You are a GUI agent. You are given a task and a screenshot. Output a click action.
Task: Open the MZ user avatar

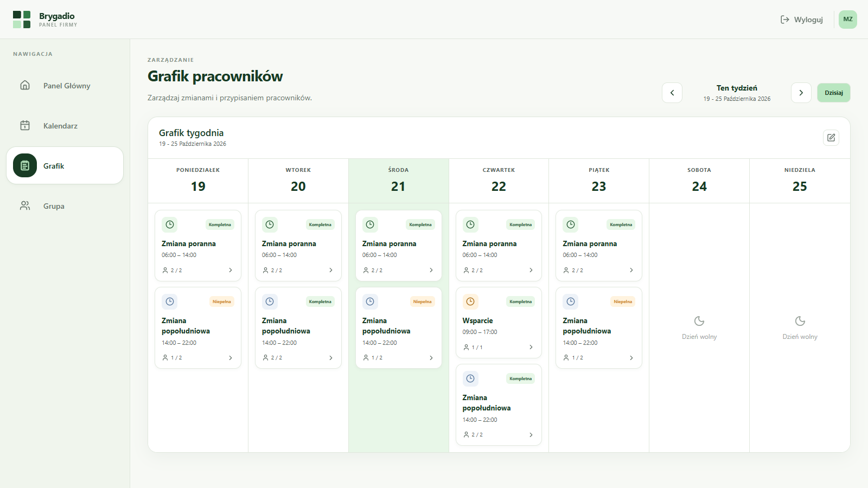848,20
